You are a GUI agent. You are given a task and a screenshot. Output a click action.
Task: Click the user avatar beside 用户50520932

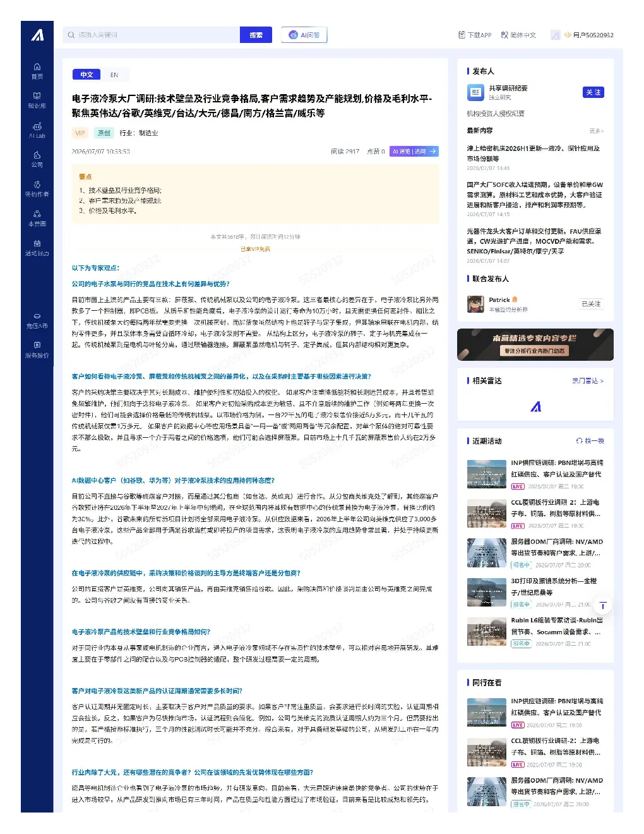click(555, 35)
